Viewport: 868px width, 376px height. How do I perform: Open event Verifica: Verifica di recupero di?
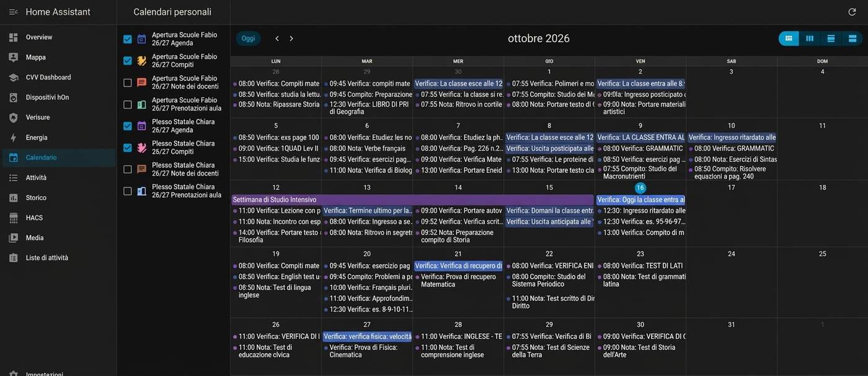458,266
